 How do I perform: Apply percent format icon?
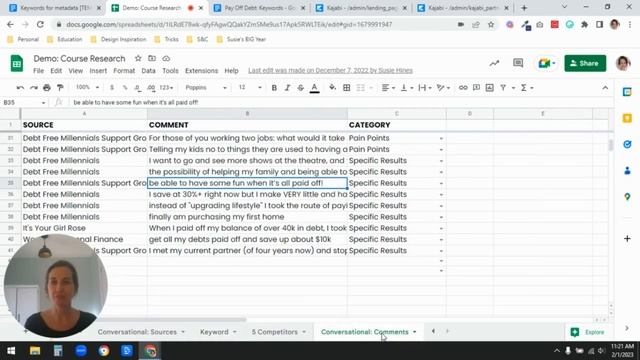(125, 88)
